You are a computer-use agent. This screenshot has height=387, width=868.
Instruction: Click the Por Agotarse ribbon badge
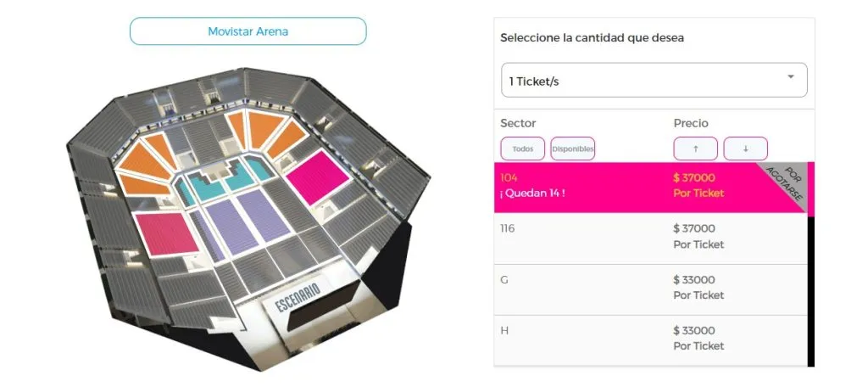pos(783,182)
